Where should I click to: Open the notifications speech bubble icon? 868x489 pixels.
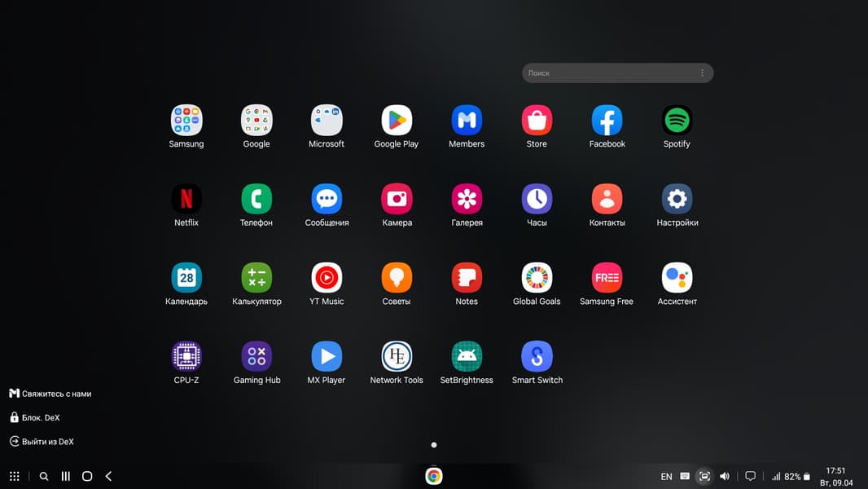(751, 476)
